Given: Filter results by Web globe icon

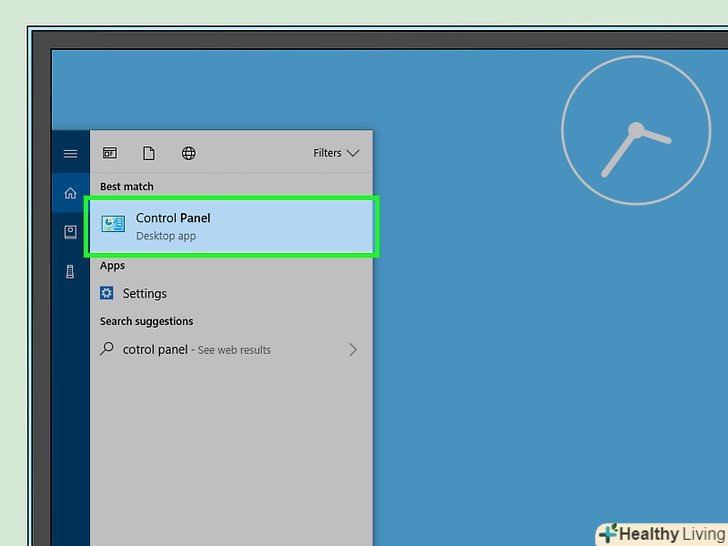Looking at the screenshot, I should tap(188, 153).
